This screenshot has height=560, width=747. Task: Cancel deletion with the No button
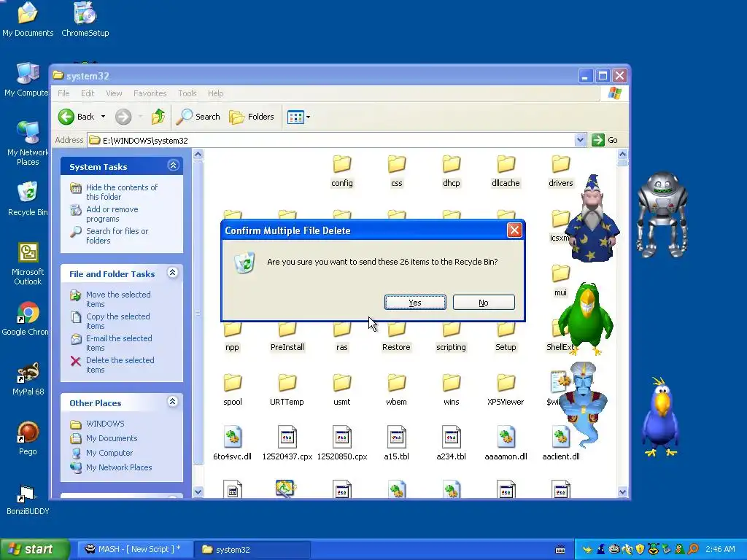484,303
